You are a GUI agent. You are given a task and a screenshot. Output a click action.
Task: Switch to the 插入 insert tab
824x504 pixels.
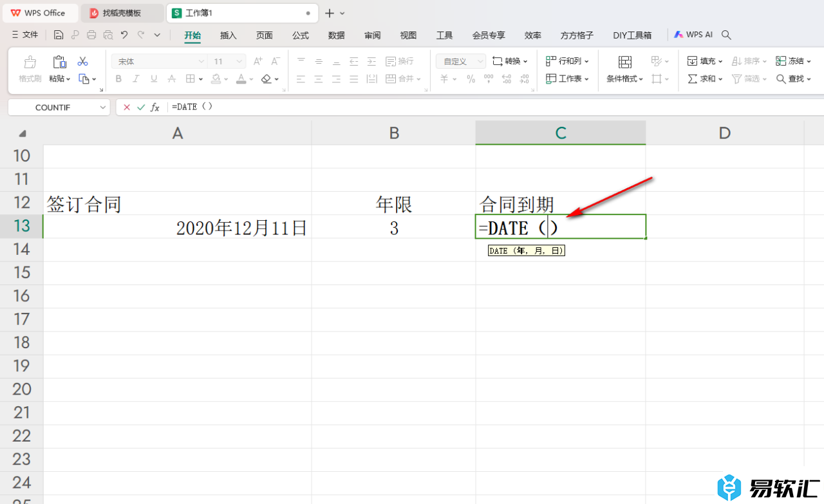(x=229, y=35)
